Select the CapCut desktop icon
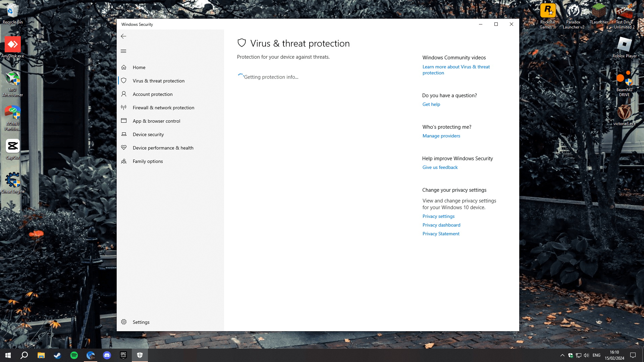This screenshot has width=644, height=362. click(13, 149)
